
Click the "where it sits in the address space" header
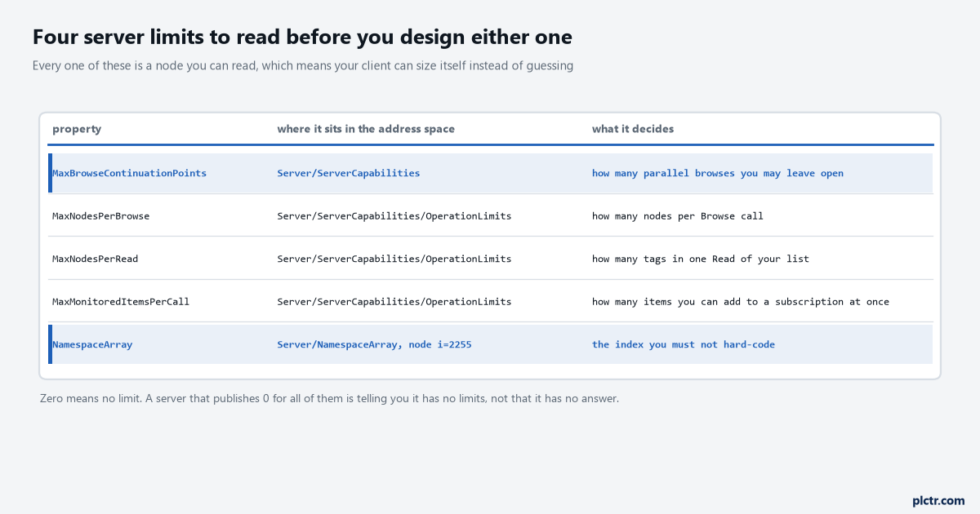[366, 129]
